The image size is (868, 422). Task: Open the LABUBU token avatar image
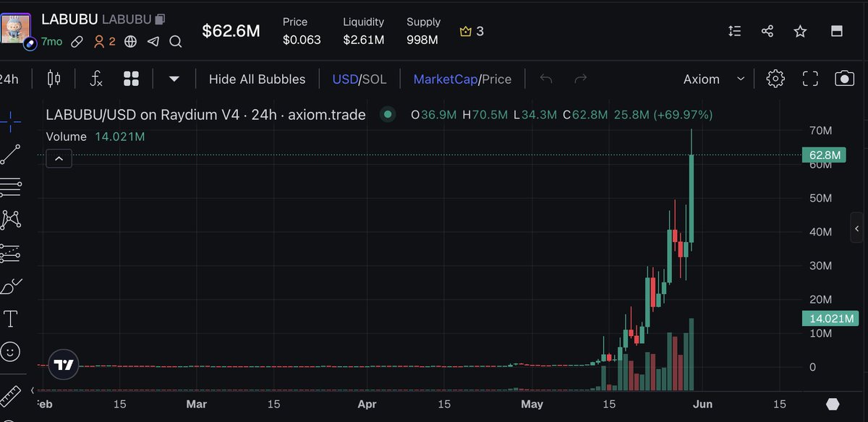15,27
